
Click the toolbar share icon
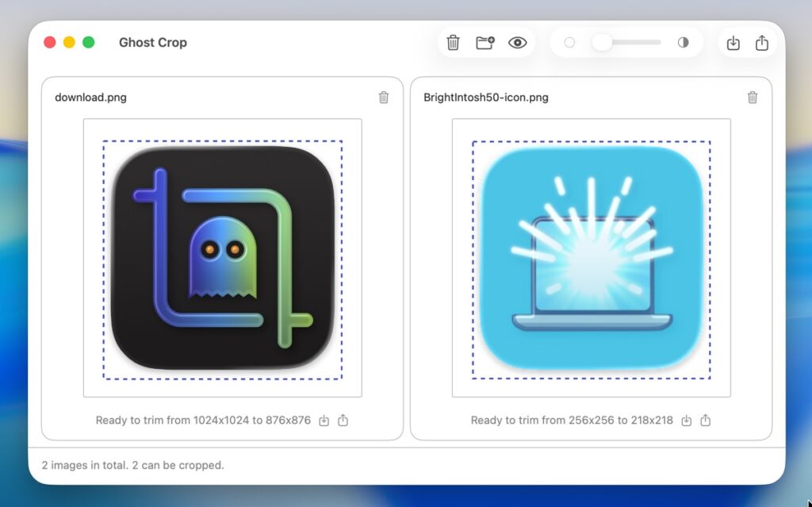pyautogui.click(x=762, y=43)
